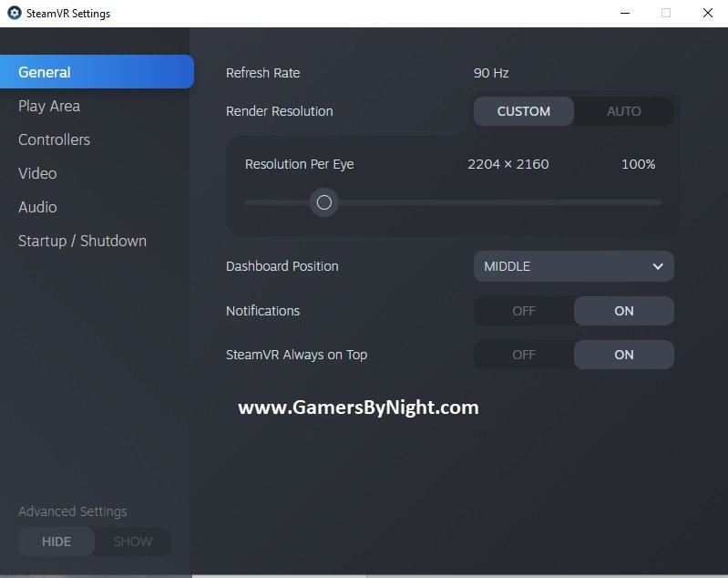The height and width of the screenshot is (578, 728).
Task: Click the 90 Hz refresh rate value
Action: pyautogui.click(x=491, y=73)
